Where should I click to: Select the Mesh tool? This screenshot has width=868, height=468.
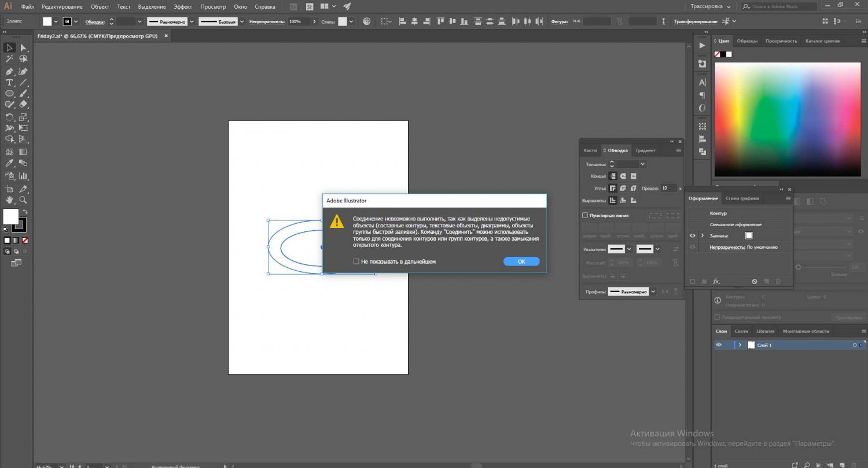(x=10, y=152)
